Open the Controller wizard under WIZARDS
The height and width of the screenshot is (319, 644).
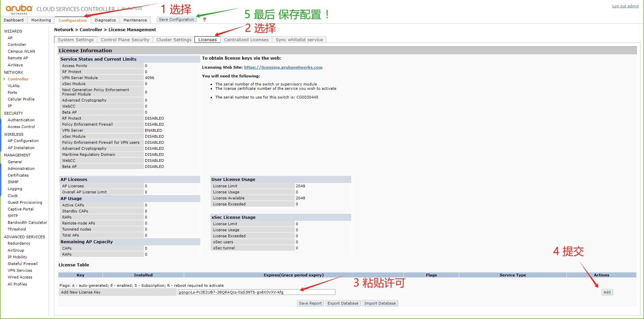click(x=17, y=45)
